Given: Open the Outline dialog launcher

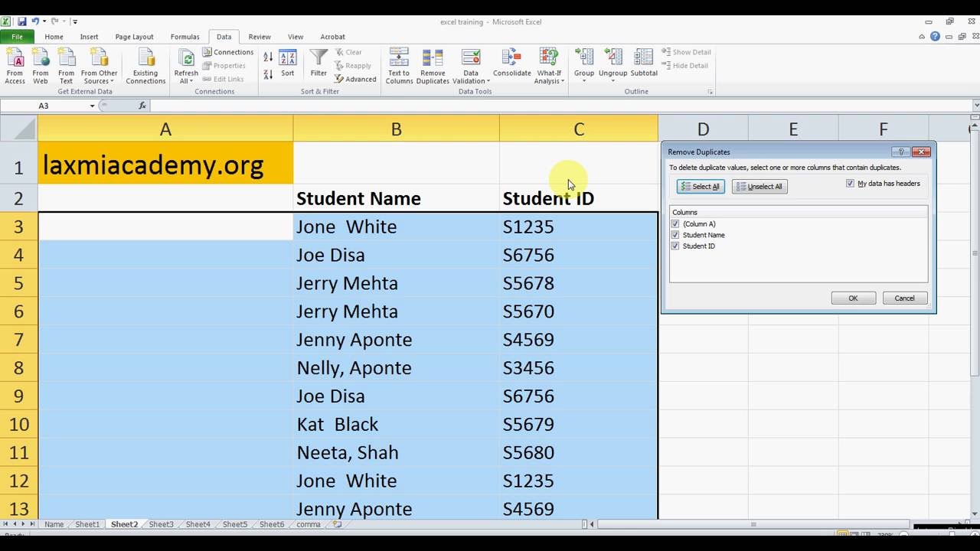Looking at the screenshot, I should [x=710, y=92].
